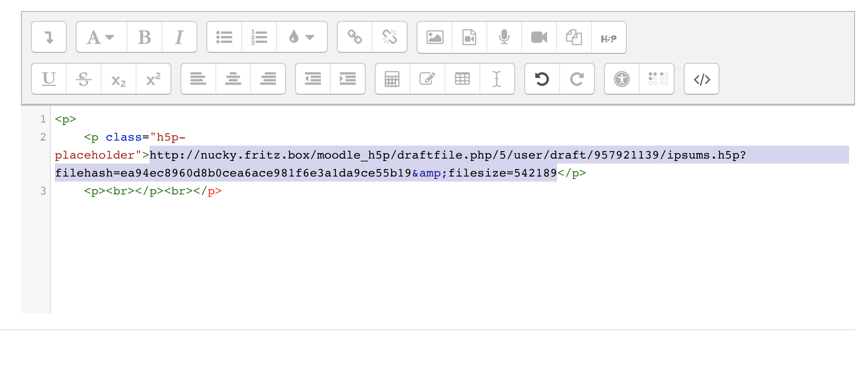Screen dimensions: 868x378
Task: Align text to the right
Action: pyautogui.click(x=268, y=79)
